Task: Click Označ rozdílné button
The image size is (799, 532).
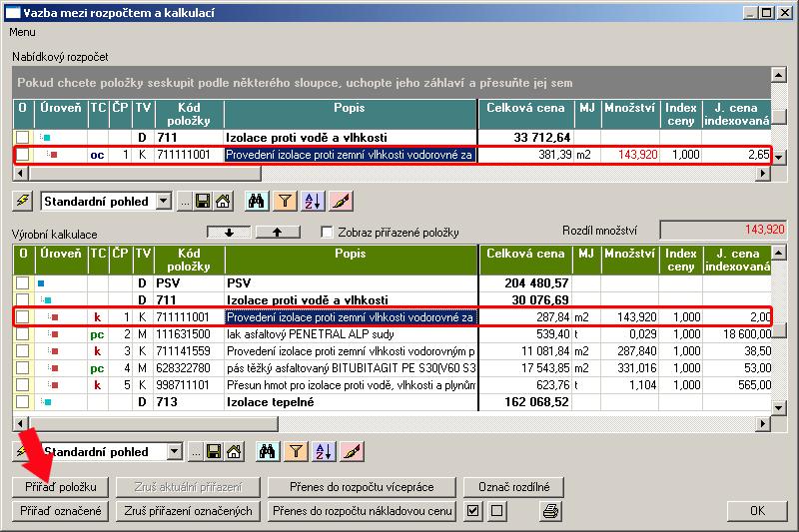Action: (x=513, y=487)
